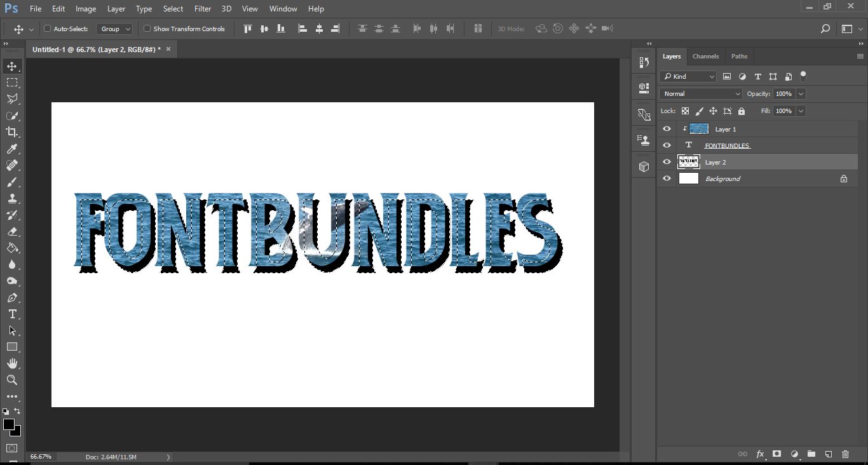Select the Move tool
The image size is (868, 465).
pos(13,65)
